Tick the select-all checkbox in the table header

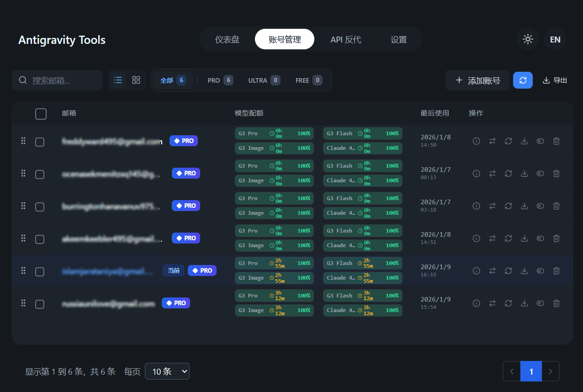coord(41,114)
